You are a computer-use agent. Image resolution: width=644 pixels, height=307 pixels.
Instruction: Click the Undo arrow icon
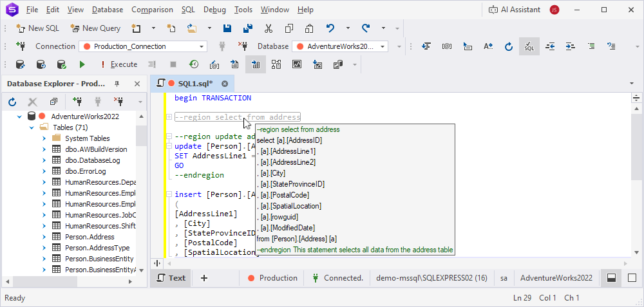330,28
